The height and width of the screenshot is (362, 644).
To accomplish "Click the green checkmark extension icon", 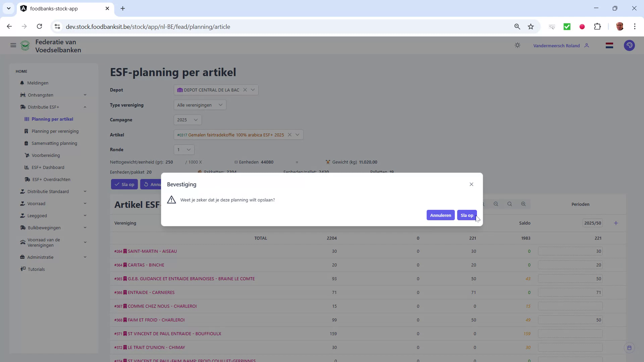I will pos(567,26).
